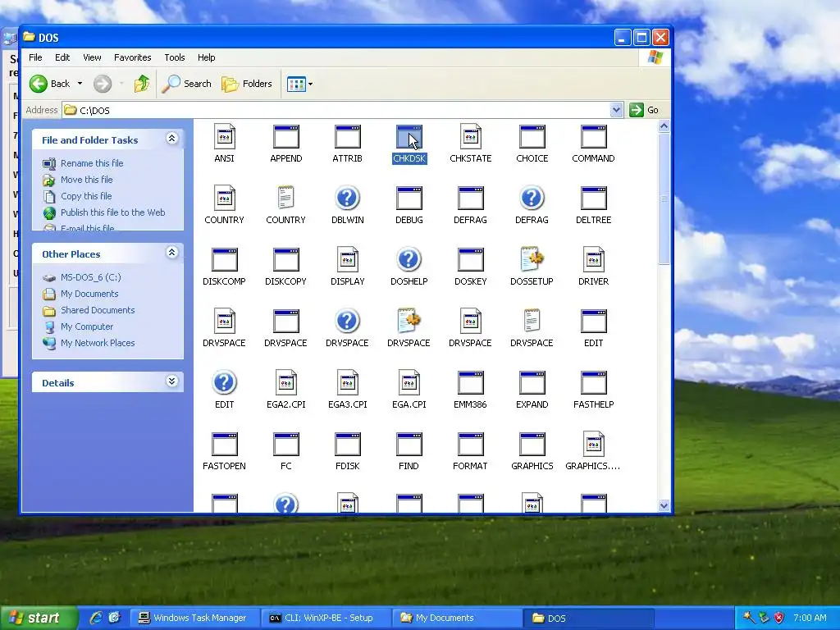The width and height of the screenshot is (840, 630).
Task: Select the DOSHELP help file icon
Action: tap(409, 260)
